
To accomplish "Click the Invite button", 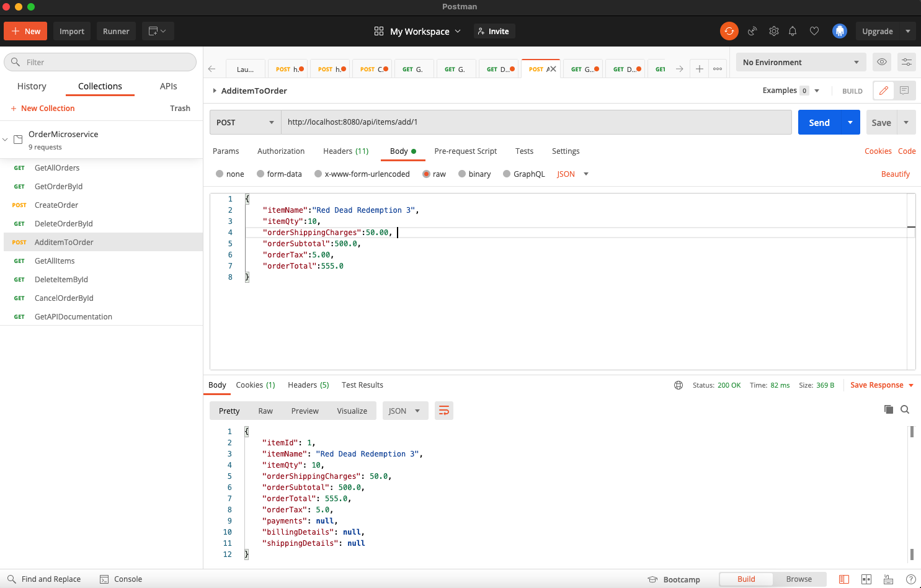I will (x=494, y=31).
